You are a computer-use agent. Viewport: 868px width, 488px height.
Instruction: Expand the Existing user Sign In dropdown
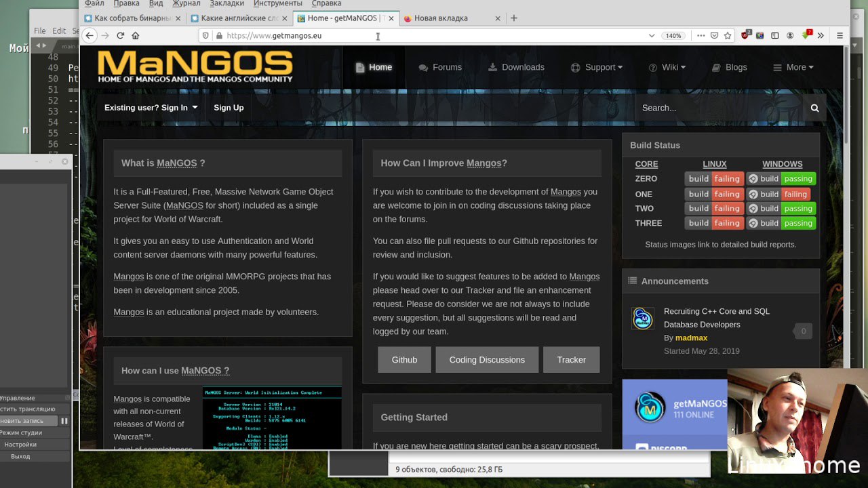pyautogui.click(x=151, y=108)
